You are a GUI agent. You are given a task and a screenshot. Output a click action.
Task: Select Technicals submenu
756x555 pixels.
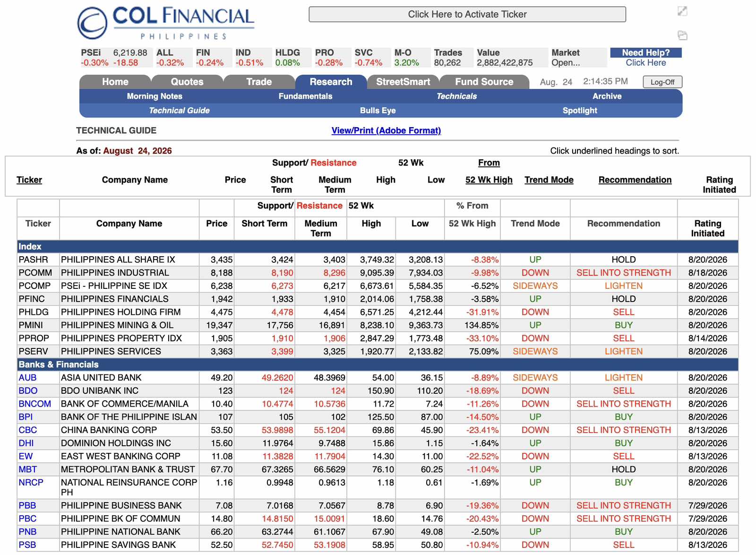pos(456,96)
